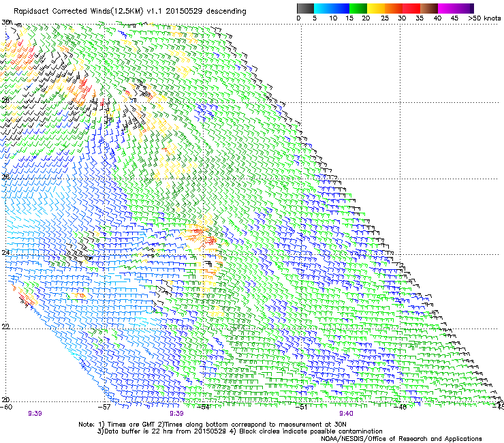
Task: Click the red 30-35 knots legend swatch
Action: [411, 8]
